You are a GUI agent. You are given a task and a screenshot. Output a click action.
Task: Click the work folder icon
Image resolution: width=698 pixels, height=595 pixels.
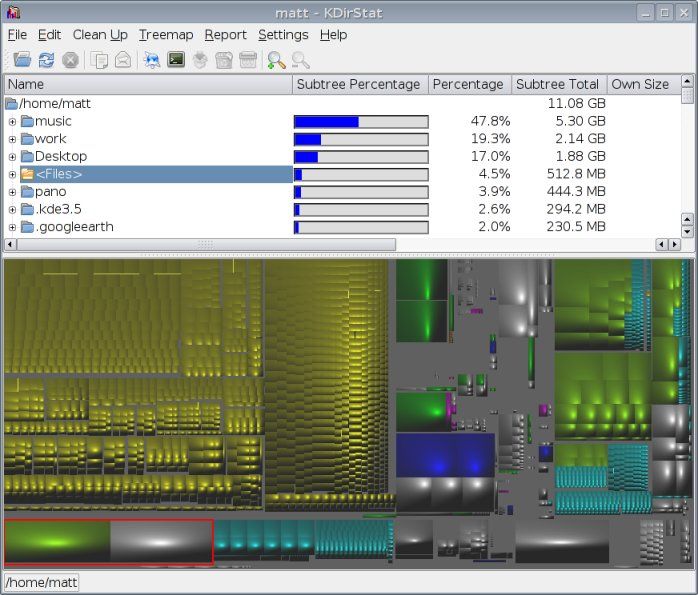point(28,139)
